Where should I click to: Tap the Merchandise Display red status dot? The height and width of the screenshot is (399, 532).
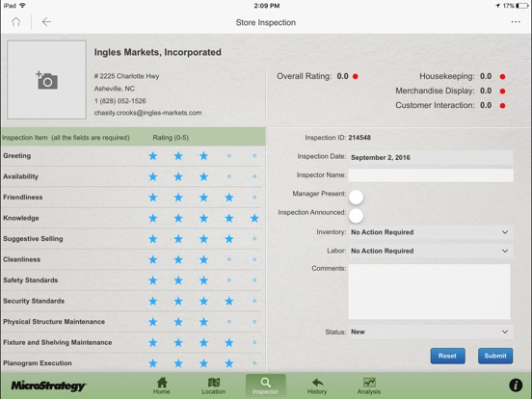(502, 92)
